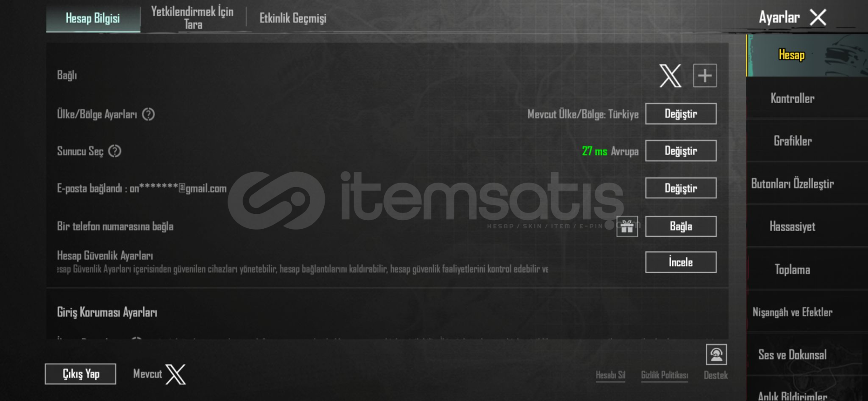Open the Gizlilik Politikası link
Screen dimensions: 868x401
click(665, 375)
